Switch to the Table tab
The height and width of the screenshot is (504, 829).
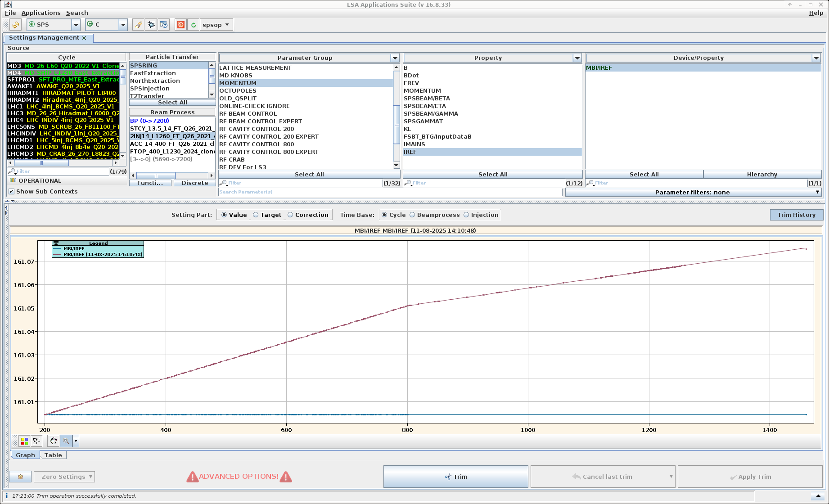pyautogui.click(x=53, y=455)
